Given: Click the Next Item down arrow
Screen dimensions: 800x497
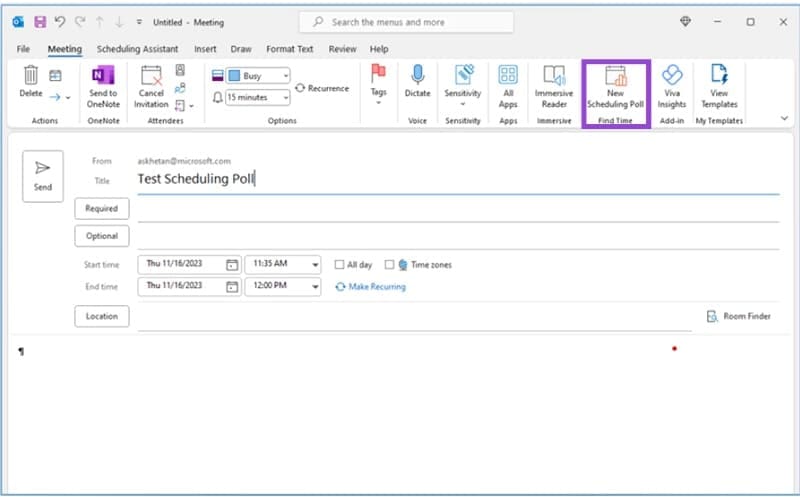Looking at the screenshot, I should [119, 22].
